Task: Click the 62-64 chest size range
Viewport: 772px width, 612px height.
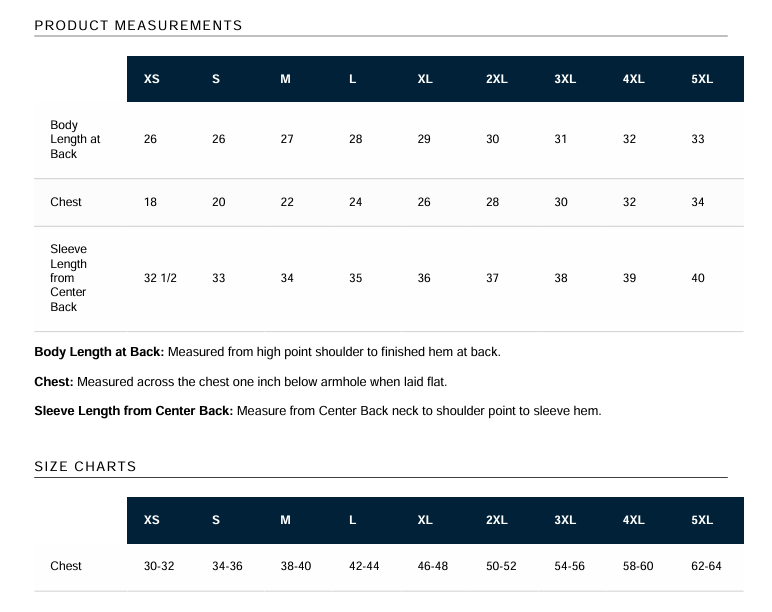Action: pos(706,566)
